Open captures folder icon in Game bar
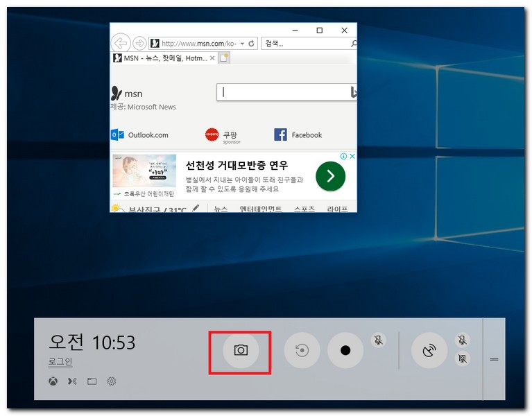The image size is (532, 416). 92,381
